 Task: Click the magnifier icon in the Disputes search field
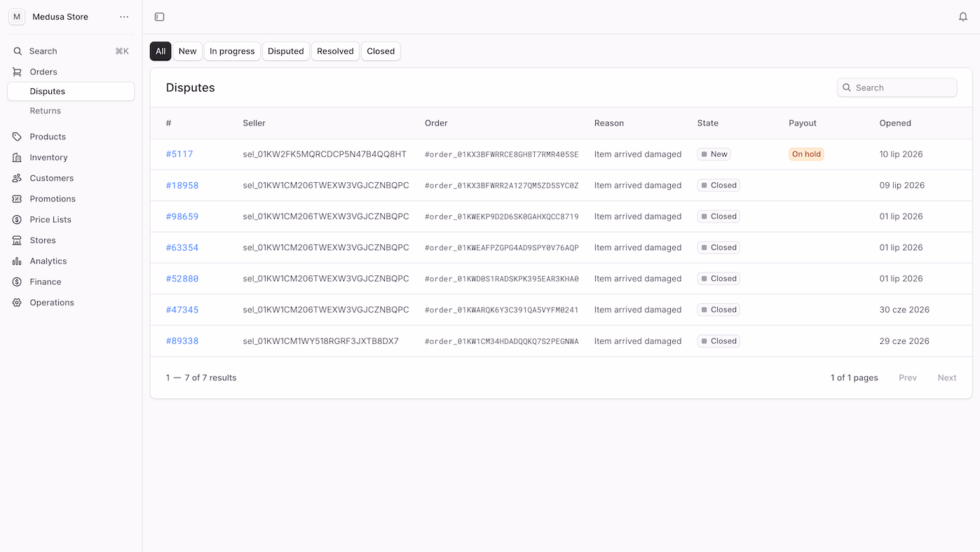coord(848,88)
